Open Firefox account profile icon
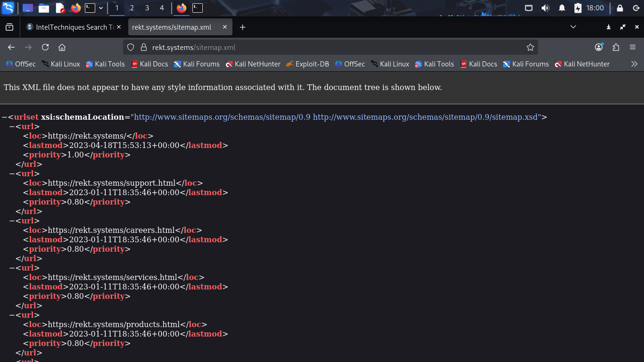Screen dimensions: 644x362 pyautogui.click(x=599, y=47)
